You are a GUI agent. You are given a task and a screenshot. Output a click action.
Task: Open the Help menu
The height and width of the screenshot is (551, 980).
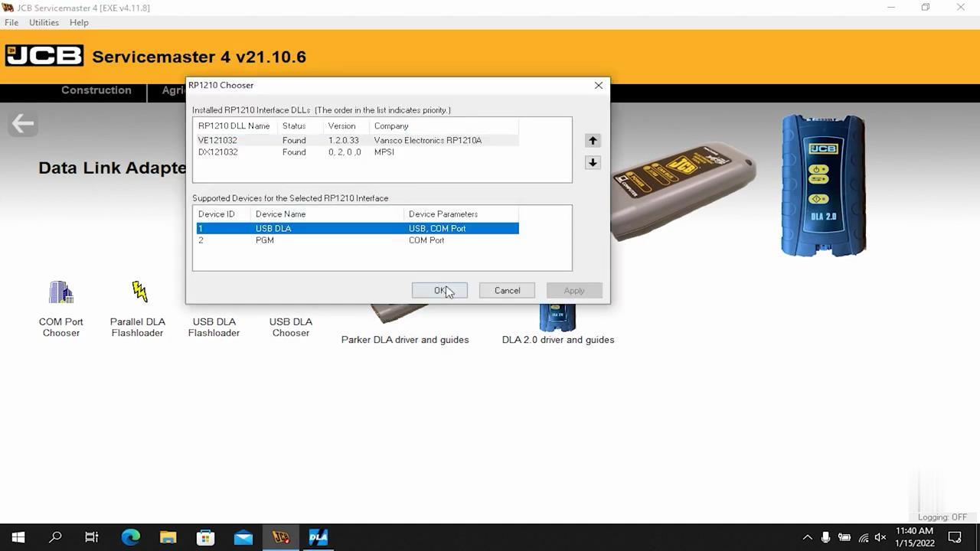79,22
